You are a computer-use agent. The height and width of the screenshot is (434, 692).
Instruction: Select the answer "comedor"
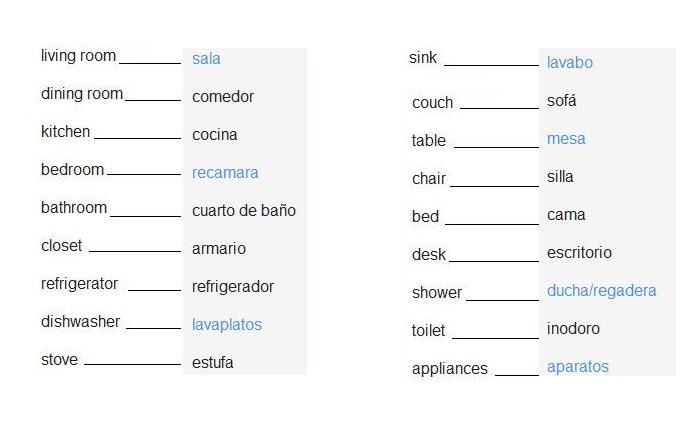[x=223, y=97]
